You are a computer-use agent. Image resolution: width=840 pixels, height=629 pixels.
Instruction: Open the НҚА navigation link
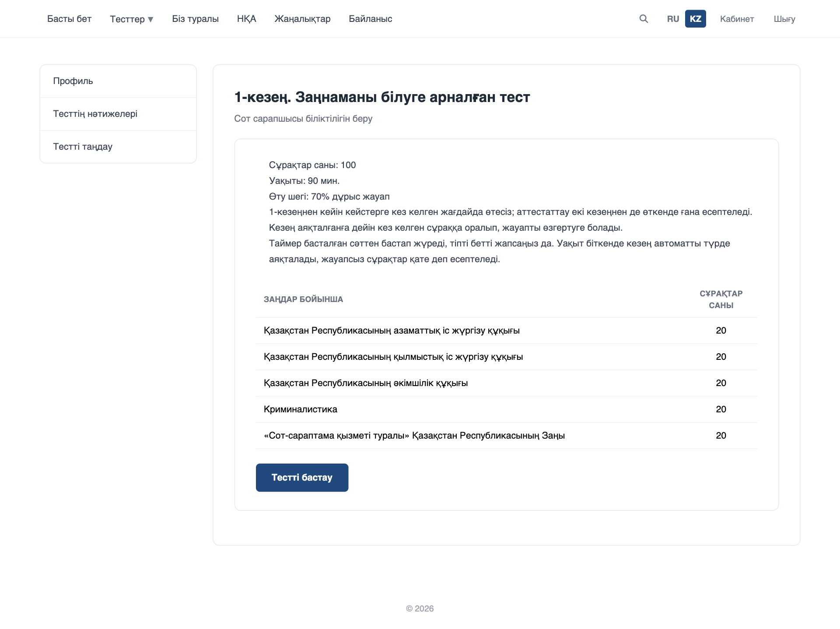pos(247,19)
